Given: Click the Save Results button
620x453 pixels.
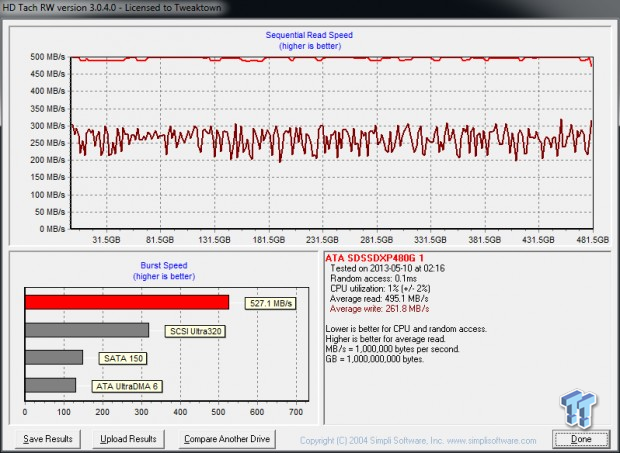Looking at the screenshot, I should [48, 439].
